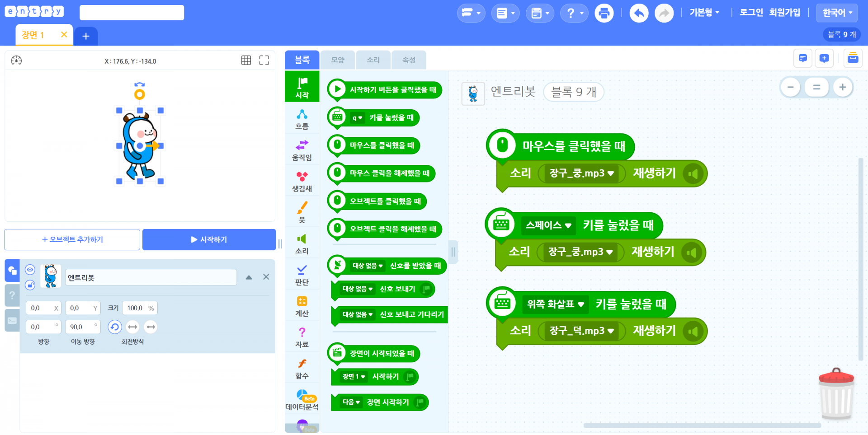
Task: Open the speed gauge on stage
Action: 16,61
